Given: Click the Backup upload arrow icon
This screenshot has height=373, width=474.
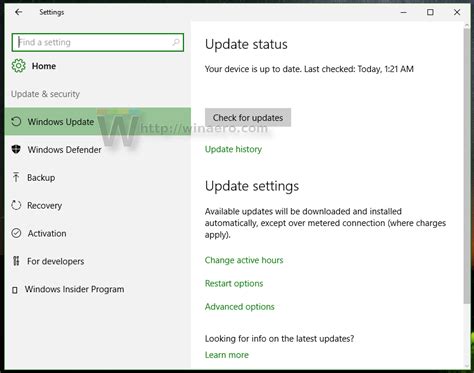Looking at the screenshot, I should point(16,177).
